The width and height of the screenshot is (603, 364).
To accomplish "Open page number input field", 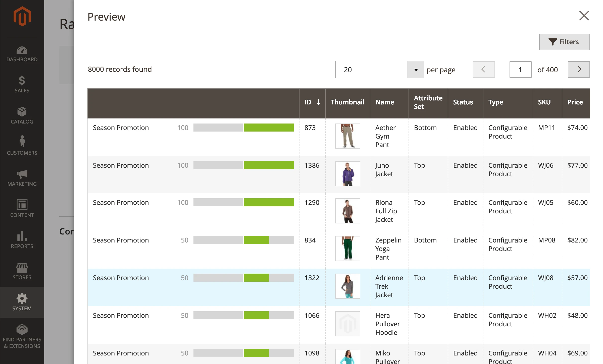I will coord(520,69).
